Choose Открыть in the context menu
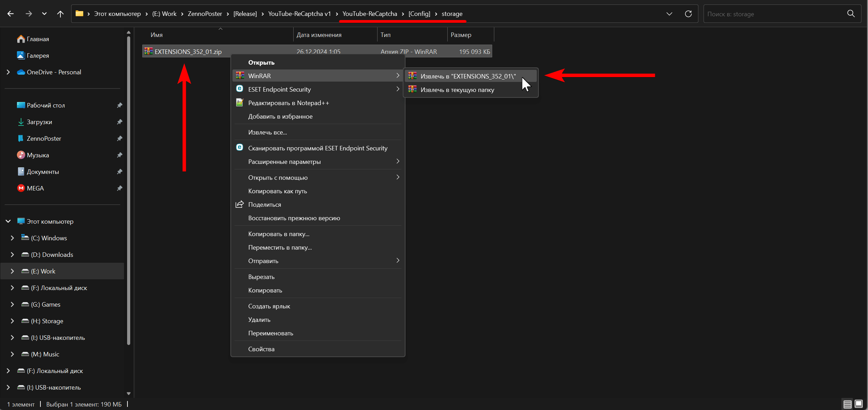This screenshot has width=868, height=410. tap(318, 63)
